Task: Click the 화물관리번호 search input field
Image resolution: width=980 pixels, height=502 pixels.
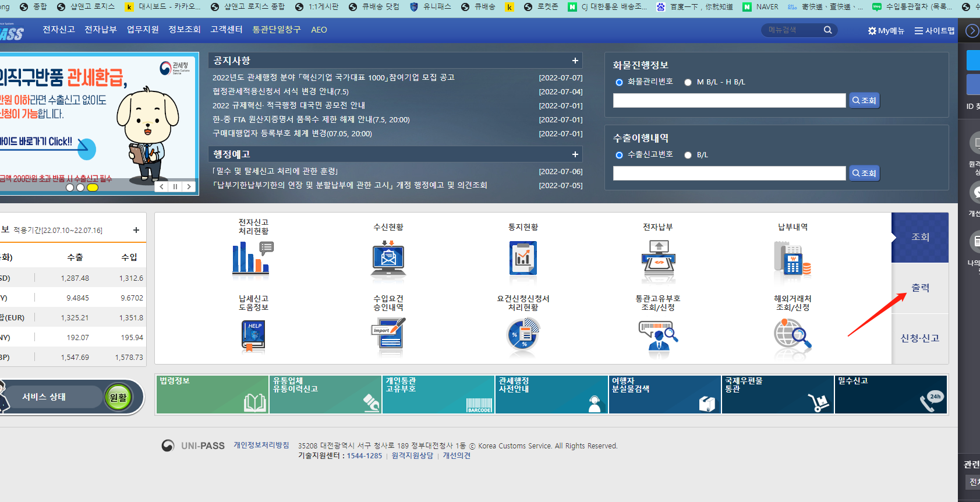Action: (x=729, y=100)
